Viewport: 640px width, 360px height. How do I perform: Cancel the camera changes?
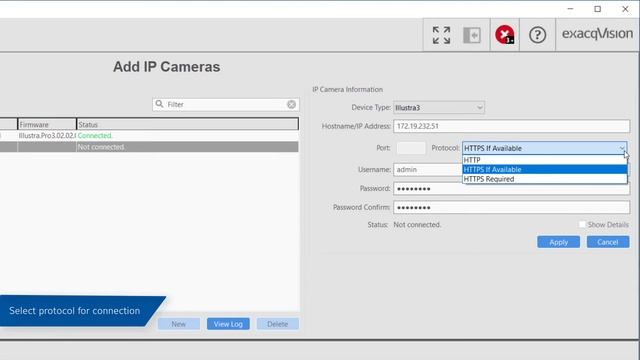point(608,242)
